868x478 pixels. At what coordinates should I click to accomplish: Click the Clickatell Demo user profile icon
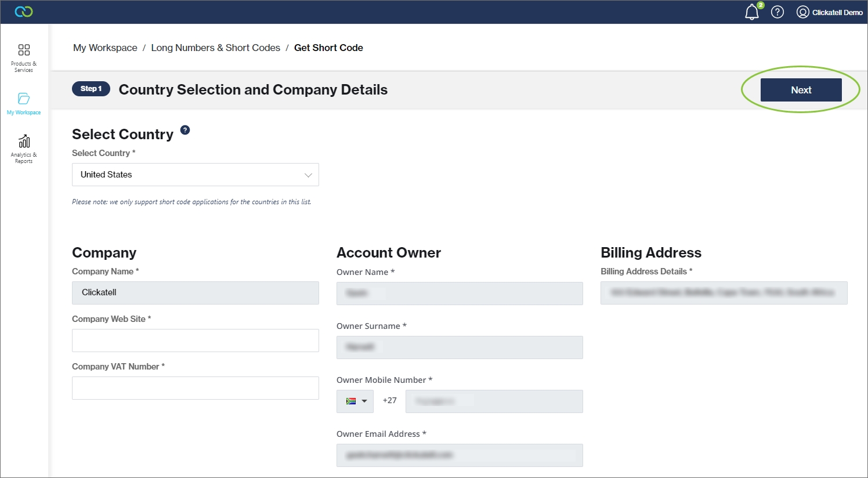[803, 12]
